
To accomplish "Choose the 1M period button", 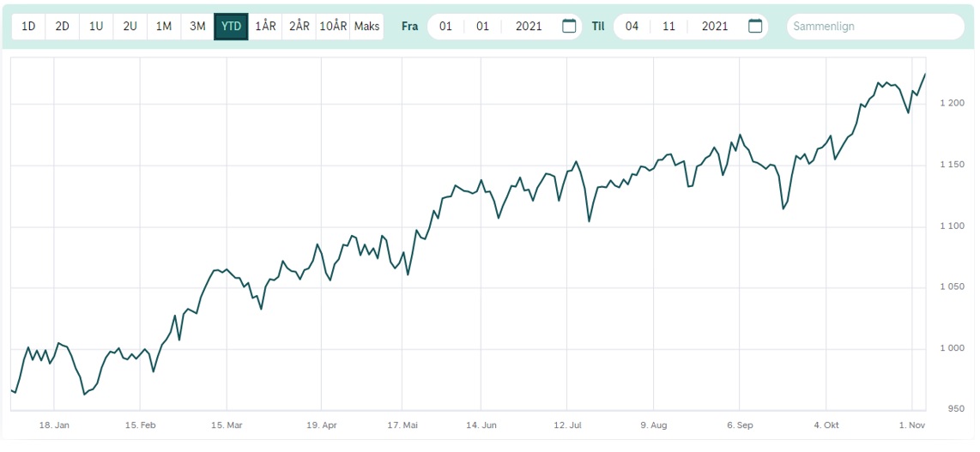I will pyautogui.click(x=163, y=26).
